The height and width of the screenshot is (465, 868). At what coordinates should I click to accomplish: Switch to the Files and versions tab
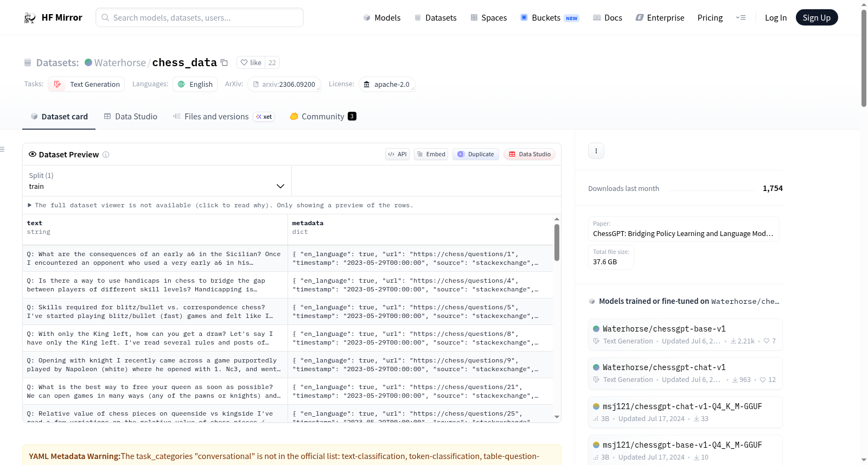223,116
